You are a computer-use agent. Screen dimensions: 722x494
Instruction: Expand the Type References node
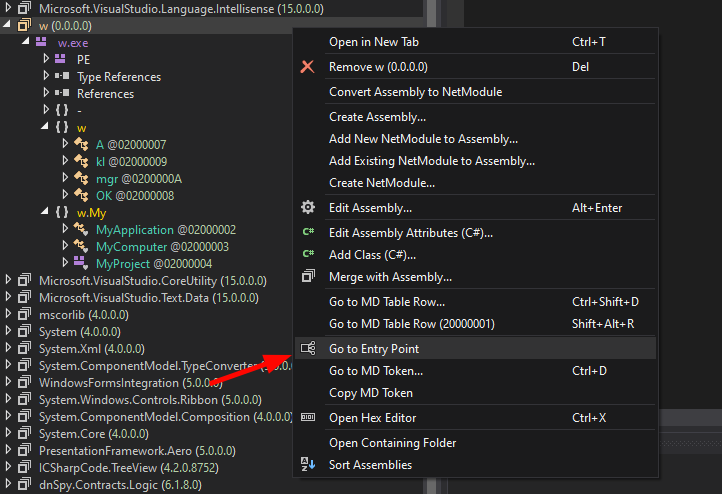[x=46, y=76]
